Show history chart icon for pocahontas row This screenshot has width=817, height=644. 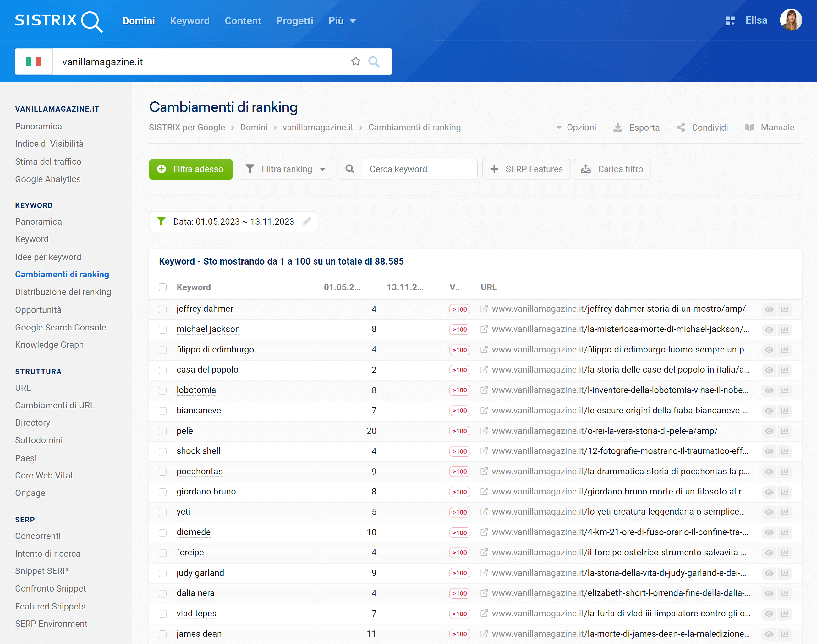785,472
